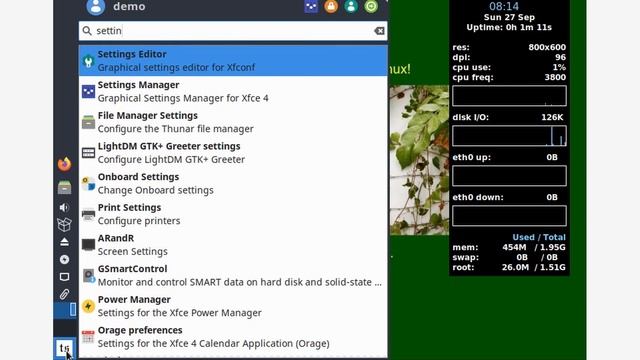This screenshot has width=640, height=360.
Task: Click the green log out icon
Action: (x=371, y=6)
